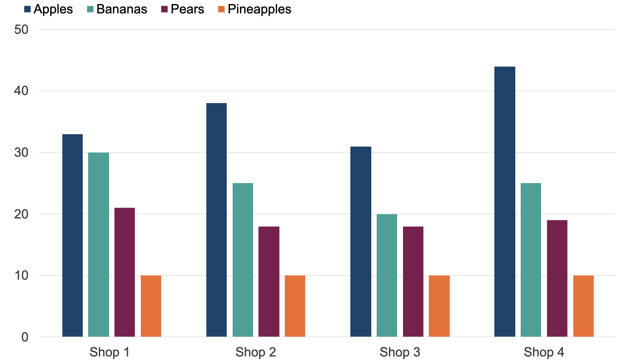Select the Shop 2 Pineapples bar
This screenshot has height=364, width=619.
click(x=295, y=306)
